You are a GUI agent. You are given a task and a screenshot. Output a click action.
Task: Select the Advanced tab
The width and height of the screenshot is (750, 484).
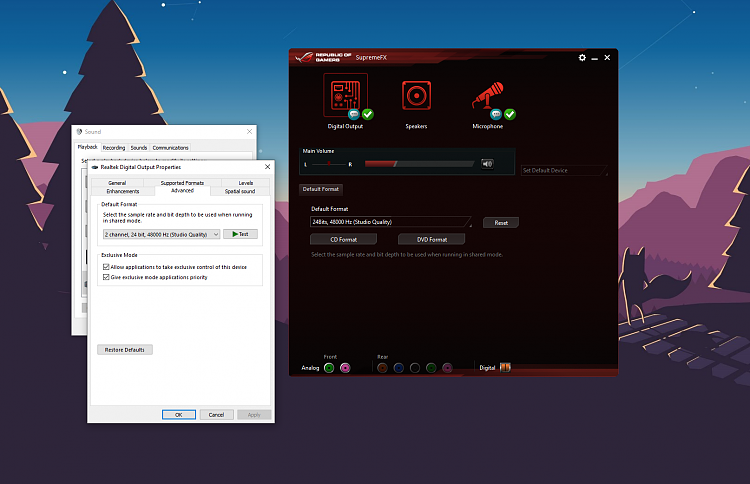click(x=182, y=190)
